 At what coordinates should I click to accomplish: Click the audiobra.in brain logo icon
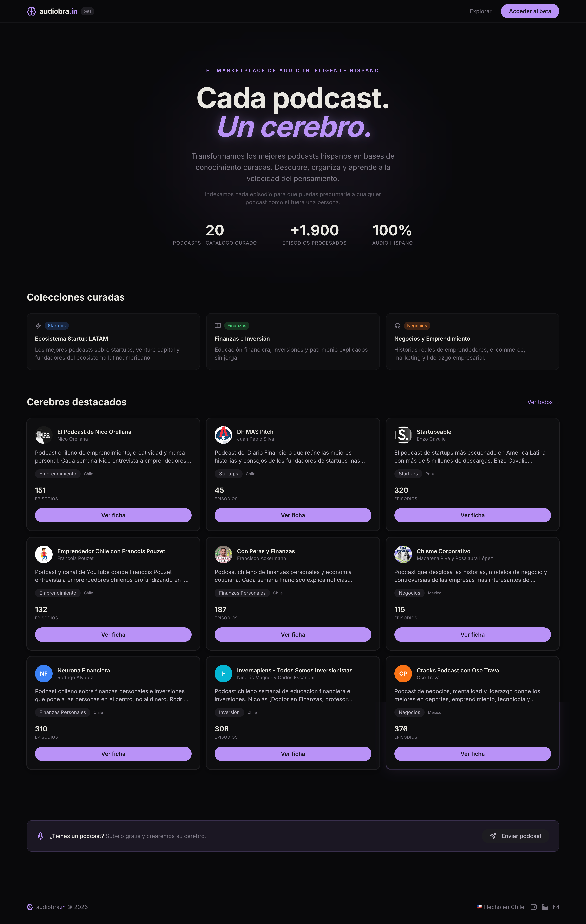tap(31, 11)
